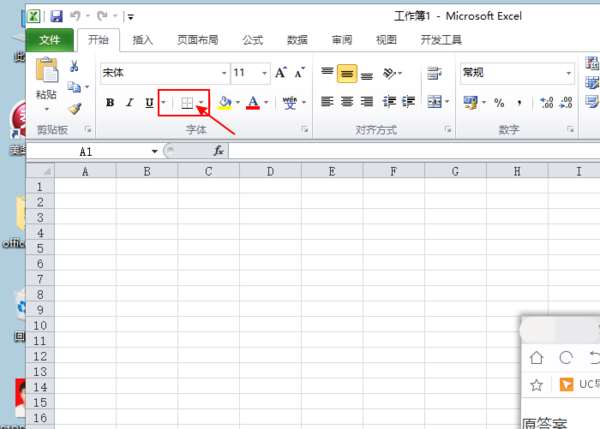This screenshot has width=600, height=429.
Task: Click the fx insert function icon
Action: click(x=218, y=151)
